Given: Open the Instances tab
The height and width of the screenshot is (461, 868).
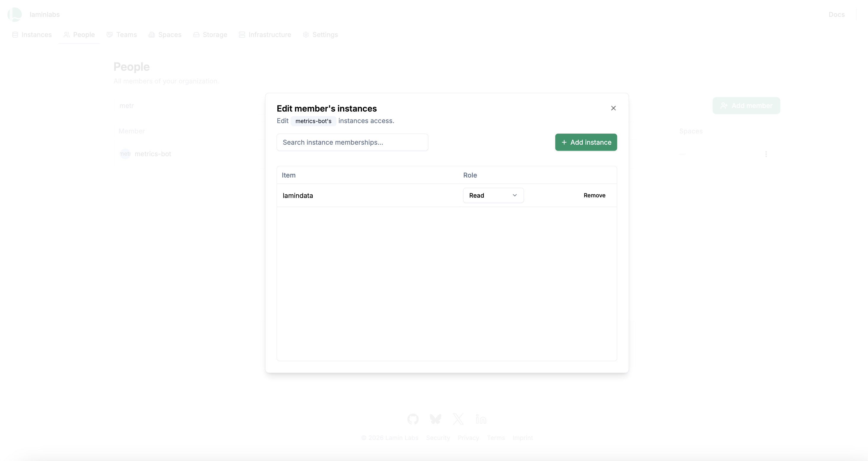Looking at the screenshot, I should tap(32, 35).
